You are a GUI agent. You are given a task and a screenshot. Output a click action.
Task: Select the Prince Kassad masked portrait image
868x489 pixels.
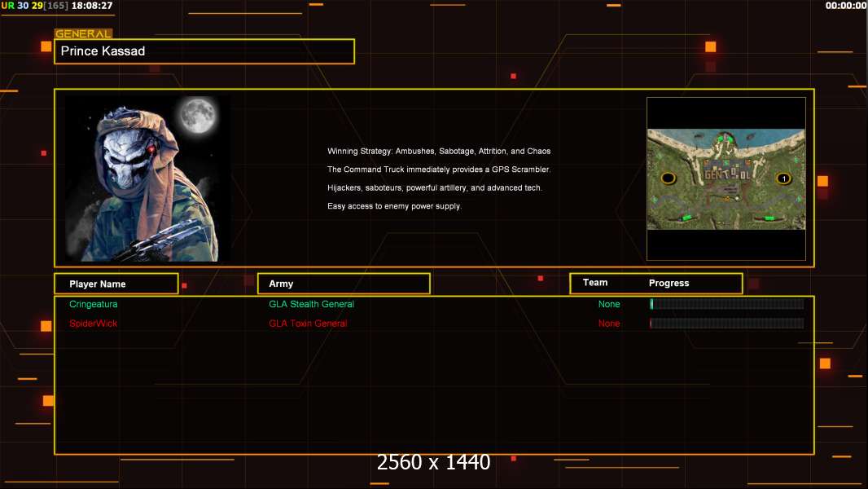[148, 178]
